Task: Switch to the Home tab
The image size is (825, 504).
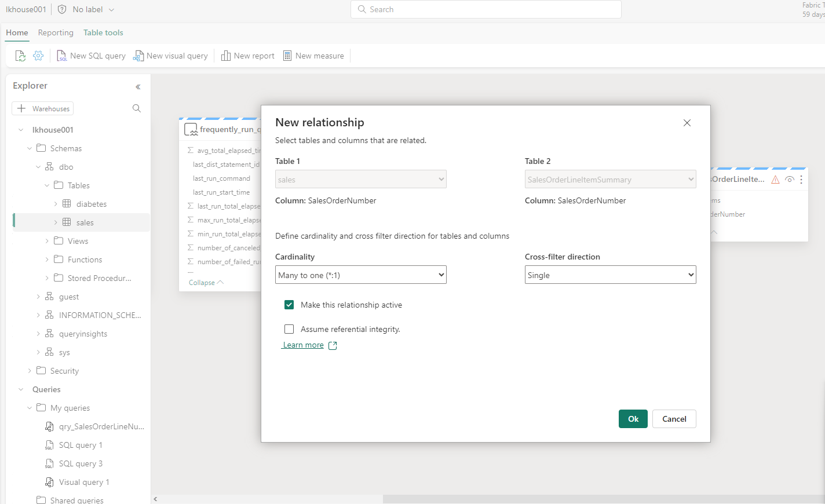Action: click(x=17, y=32)
